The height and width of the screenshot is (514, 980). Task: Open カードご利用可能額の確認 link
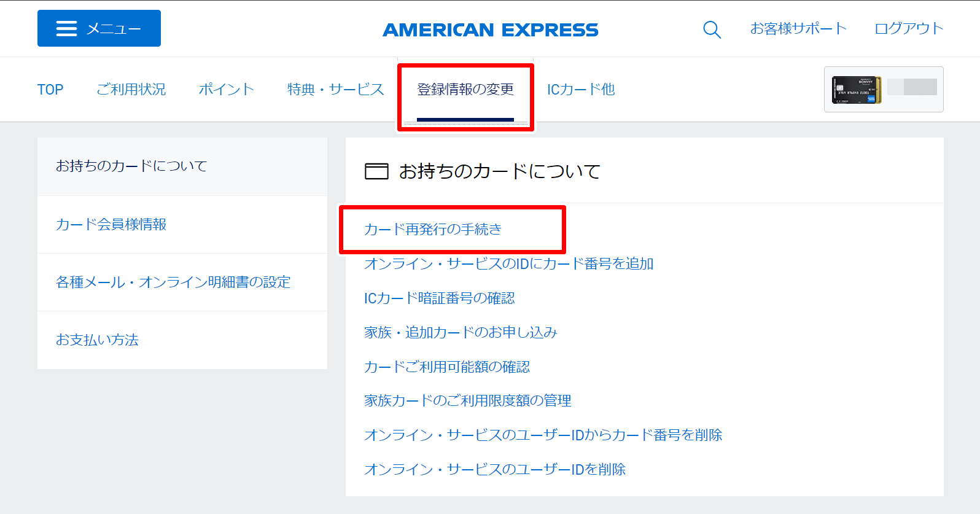pyautogui.click(x=447, y=367)
